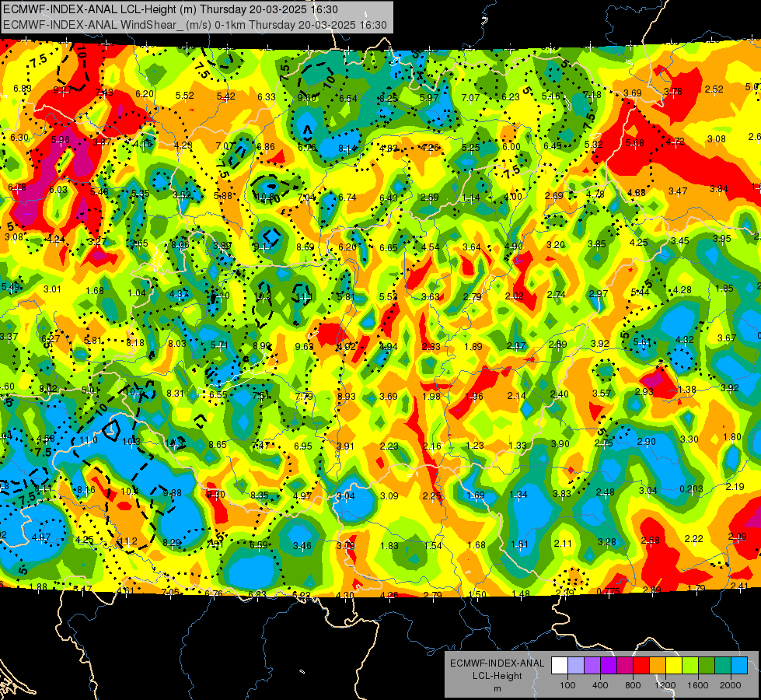This screenshot has height=700, width=761.
Task: Click legend tick value 100
Action: [567, 685]
